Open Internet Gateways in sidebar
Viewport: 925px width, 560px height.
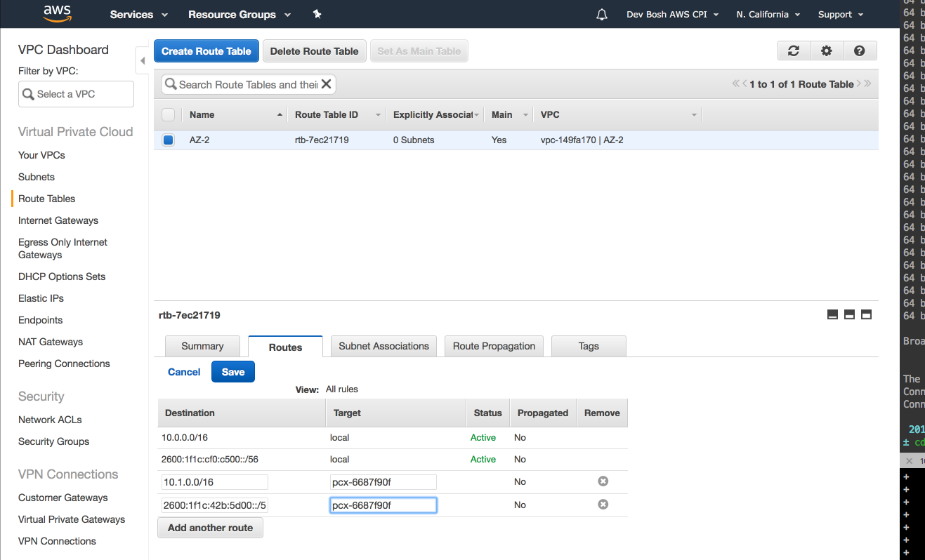click(58, 220)
